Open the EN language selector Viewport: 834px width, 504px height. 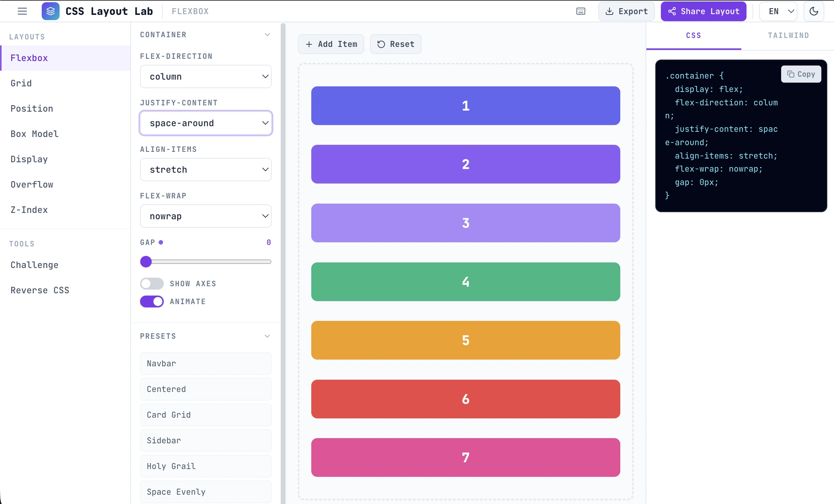coord(777,11)
